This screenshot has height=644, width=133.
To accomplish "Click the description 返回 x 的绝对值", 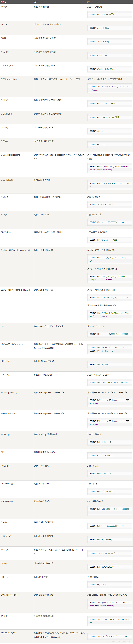I will (x=42, y=7).
